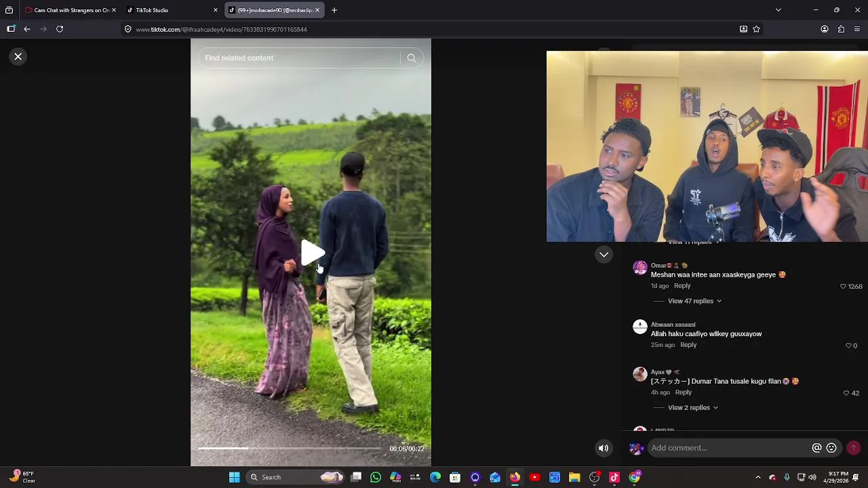Image resolution: width=868 pixels, height=488 pixels.
Task: Open the emoji picker in comment box
Action: (831, 448)
